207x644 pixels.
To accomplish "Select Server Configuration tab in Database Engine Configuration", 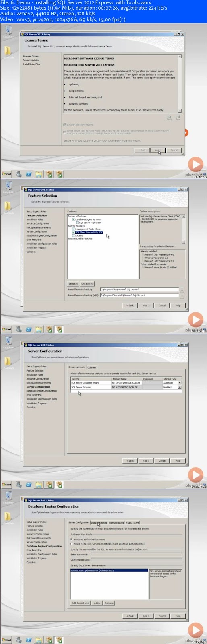I will point(79,522).
